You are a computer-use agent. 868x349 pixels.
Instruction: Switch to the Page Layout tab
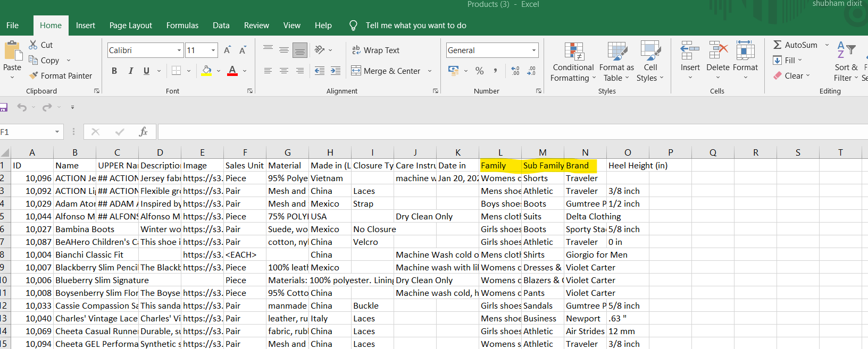(131, 25)
